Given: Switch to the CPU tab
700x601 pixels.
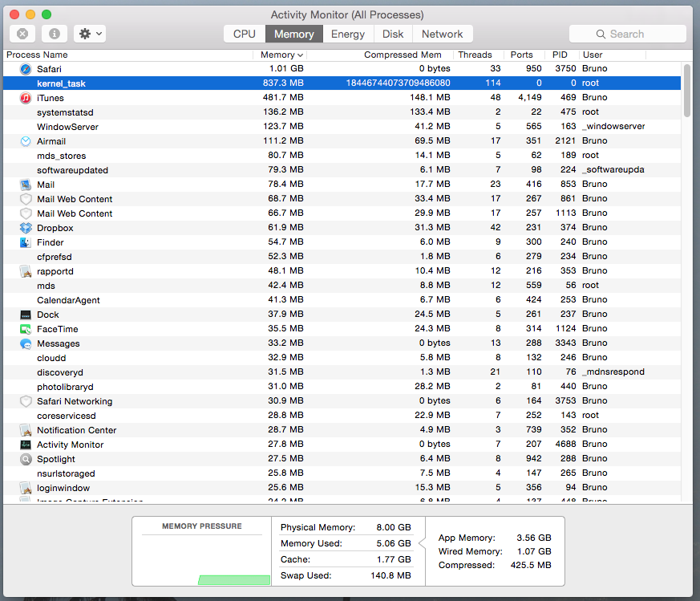Looking at the screenshot, I should click(x=245, y=34).
